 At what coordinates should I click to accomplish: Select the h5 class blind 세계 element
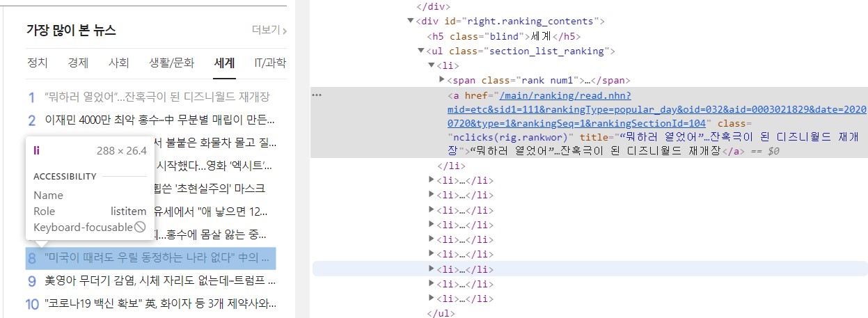(x=504, y=36)
